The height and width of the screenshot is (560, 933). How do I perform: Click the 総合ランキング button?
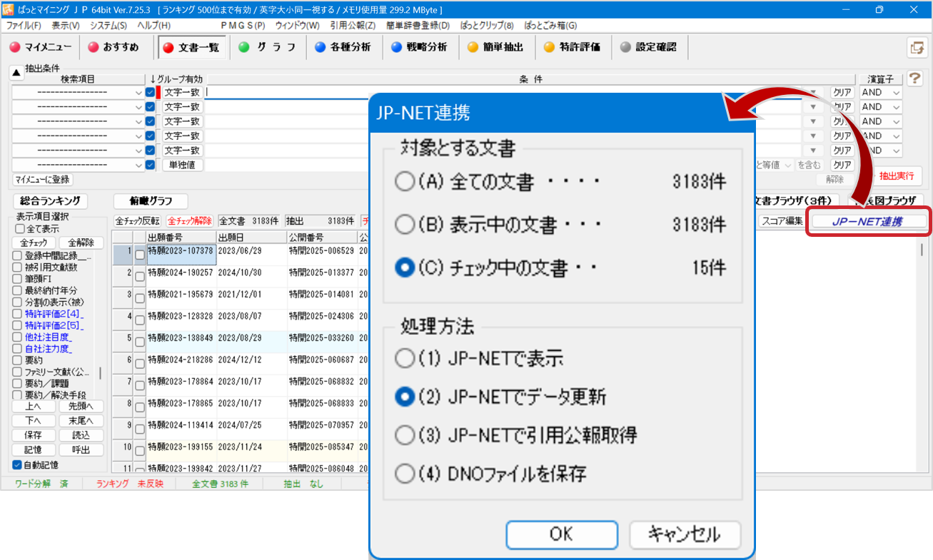(x=49, y=201)
